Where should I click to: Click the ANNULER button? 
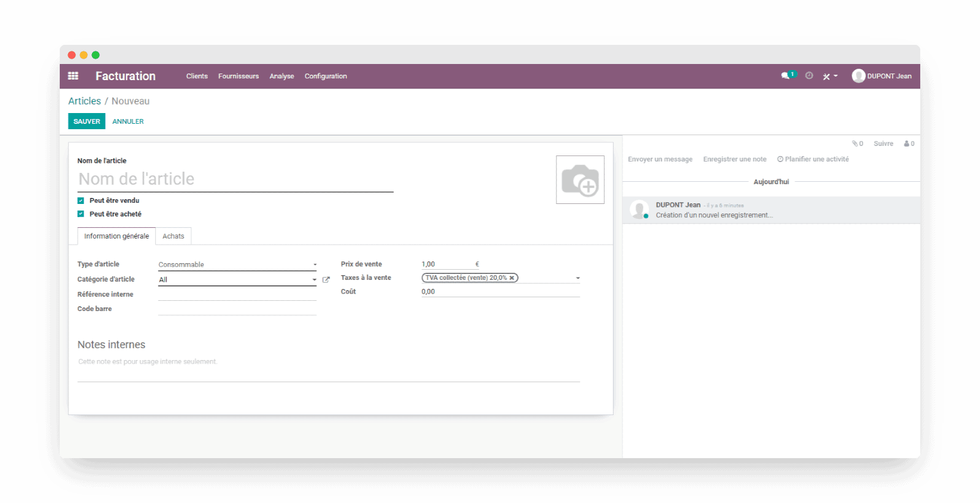pyautogui.click(x=128, y=121)
